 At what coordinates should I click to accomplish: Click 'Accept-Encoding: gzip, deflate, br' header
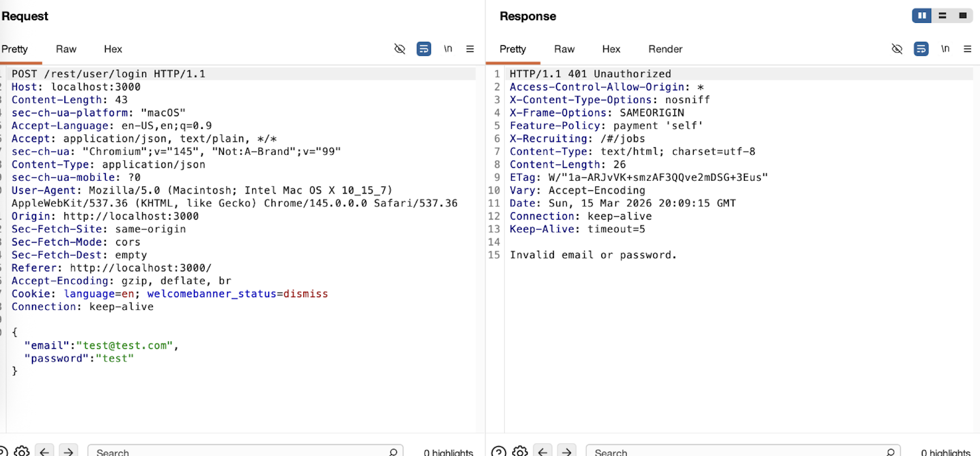pyautogui.click(x=121, y=281)
